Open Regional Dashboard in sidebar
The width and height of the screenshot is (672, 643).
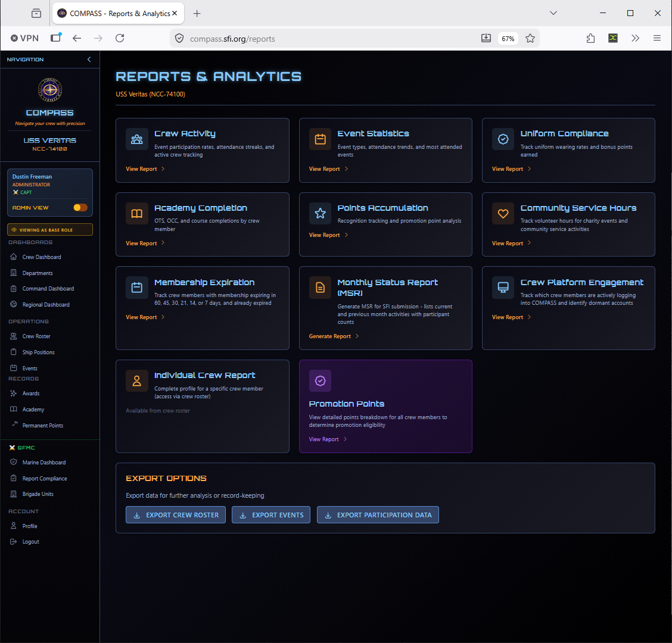pyautogui.click(x=46, y=305)
